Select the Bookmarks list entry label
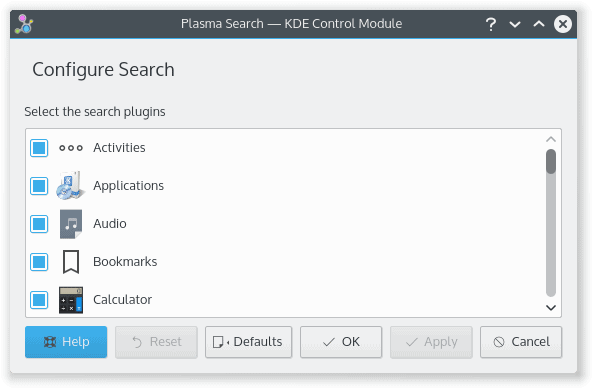The width and height of the screenshot is (593, 389). point(125,262)
